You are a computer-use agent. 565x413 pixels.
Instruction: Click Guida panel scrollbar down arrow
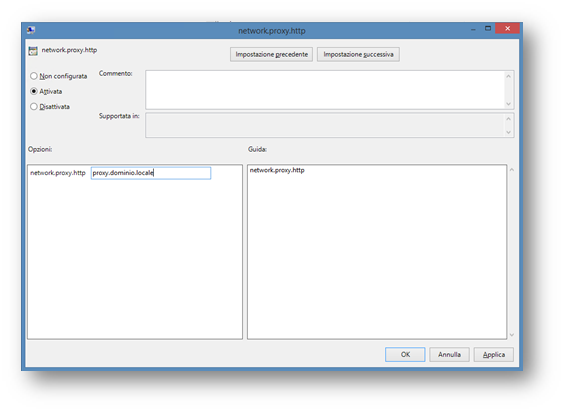click(512, 335)
